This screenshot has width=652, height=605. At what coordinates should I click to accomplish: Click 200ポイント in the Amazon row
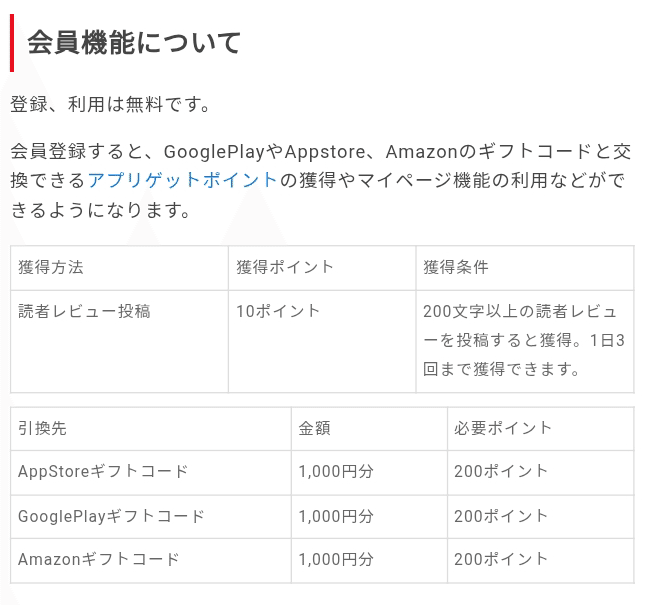[501, 559]
